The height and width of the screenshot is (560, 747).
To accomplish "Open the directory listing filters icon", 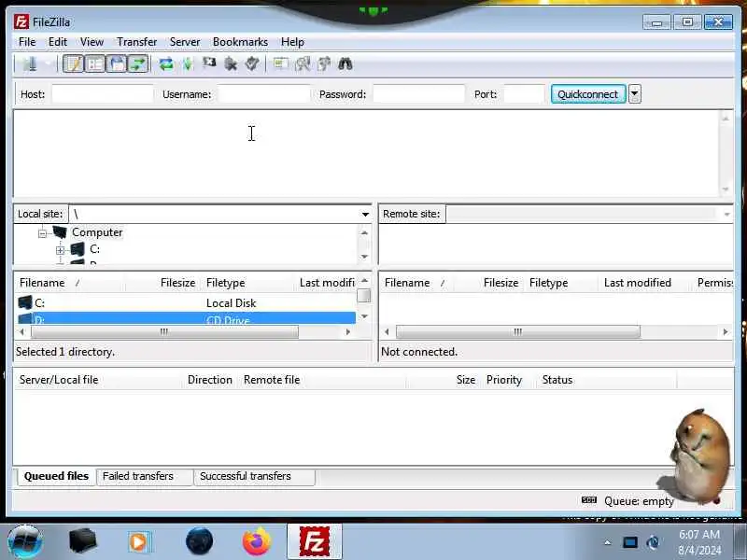I will click(281, 63).
